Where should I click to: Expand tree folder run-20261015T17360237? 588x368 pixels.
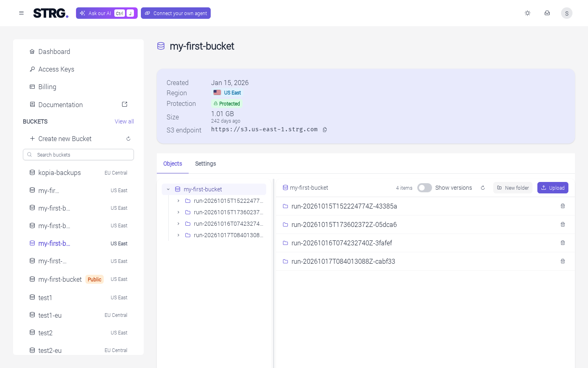(x=178, y=212)
